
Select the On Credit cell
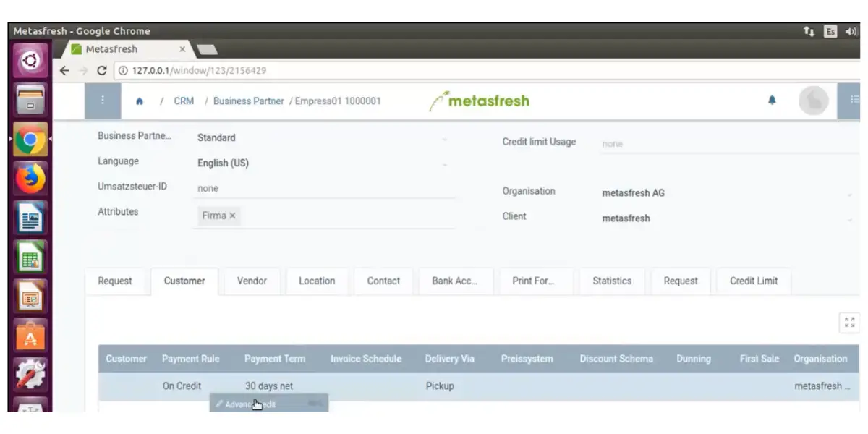coord(182,386)
